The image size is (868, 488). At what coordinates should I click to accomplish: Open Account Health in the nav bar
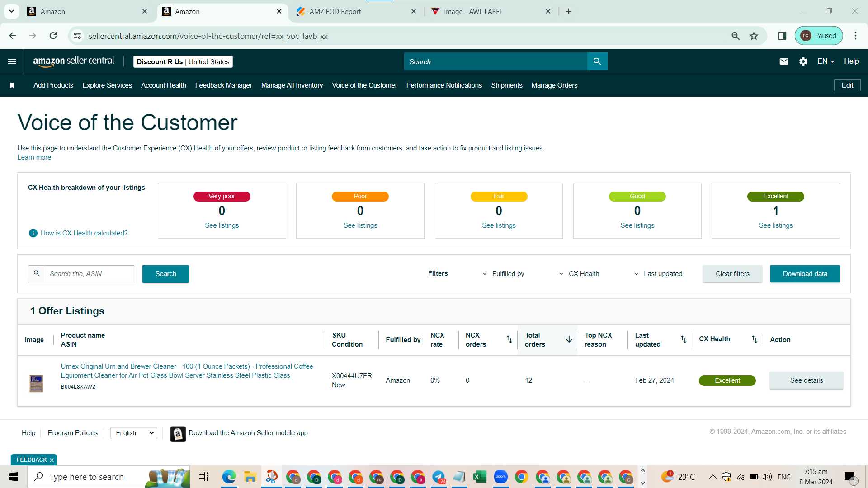[x=164, y=85]
